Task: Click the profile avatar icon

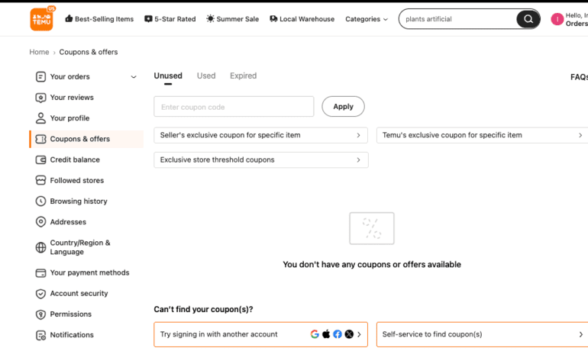Action: pos(557,19)
